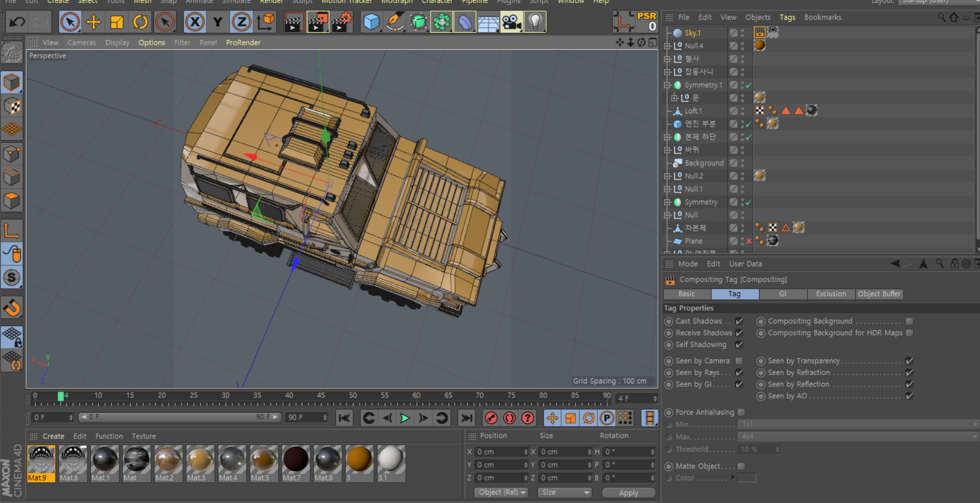
Task: Expand the Null.4 object tree
Action: coord(668,46)
